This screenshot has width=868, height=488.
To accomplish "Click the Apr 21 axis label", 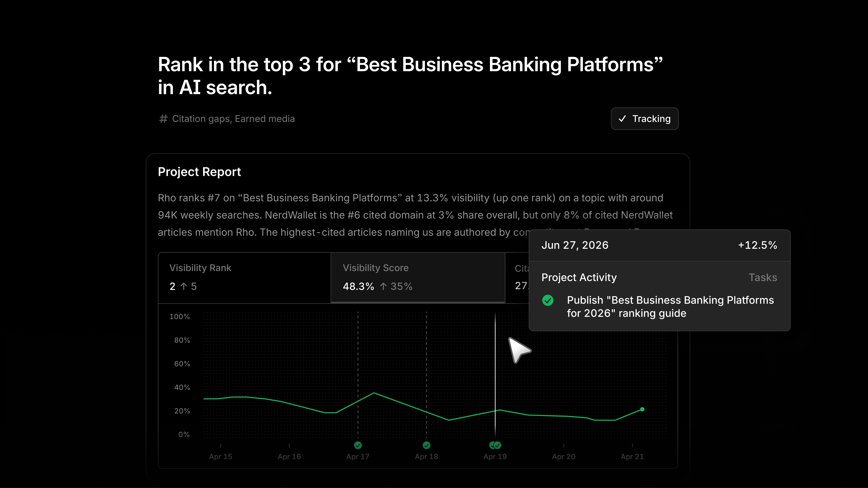I will click(632, 456).
